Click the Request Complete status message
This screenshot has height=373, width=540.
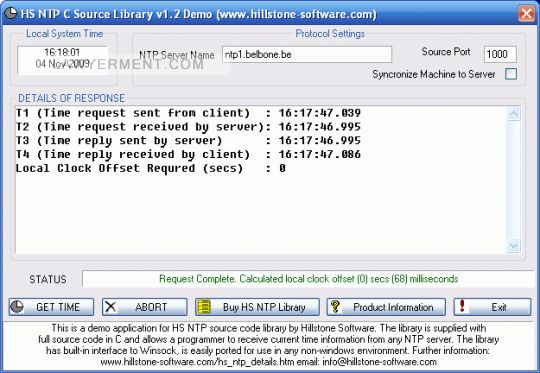pyautogui.click(x=309, y=279)
